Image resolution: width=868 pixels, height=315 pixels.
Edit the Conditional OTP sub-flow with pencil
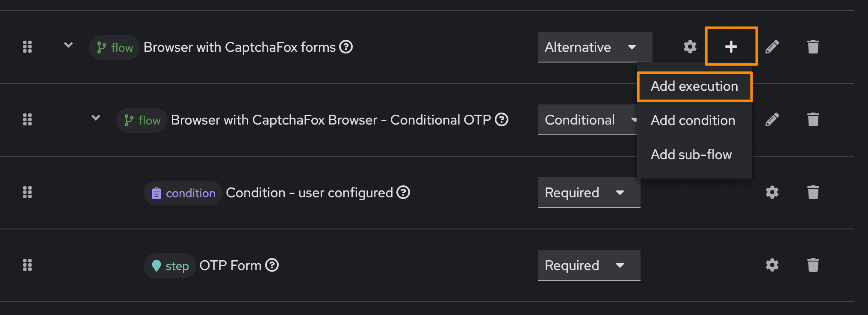coord(772,119)
